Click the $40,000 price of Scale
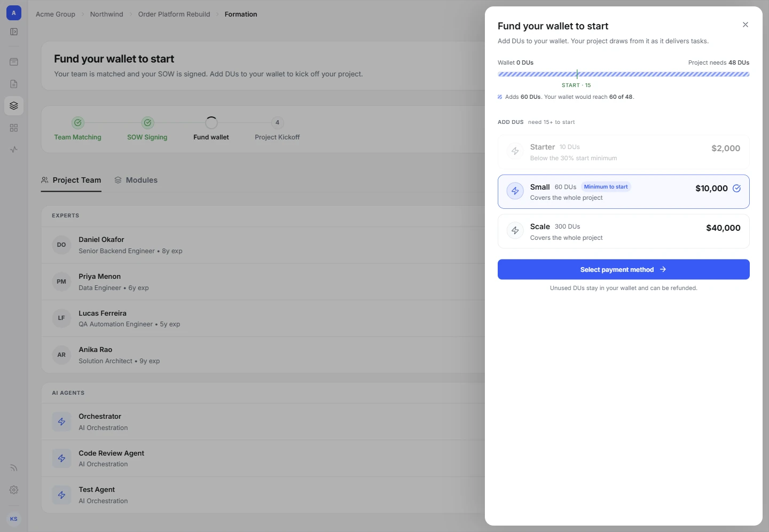This screenshot has height=532, width=769. (723, 228)
